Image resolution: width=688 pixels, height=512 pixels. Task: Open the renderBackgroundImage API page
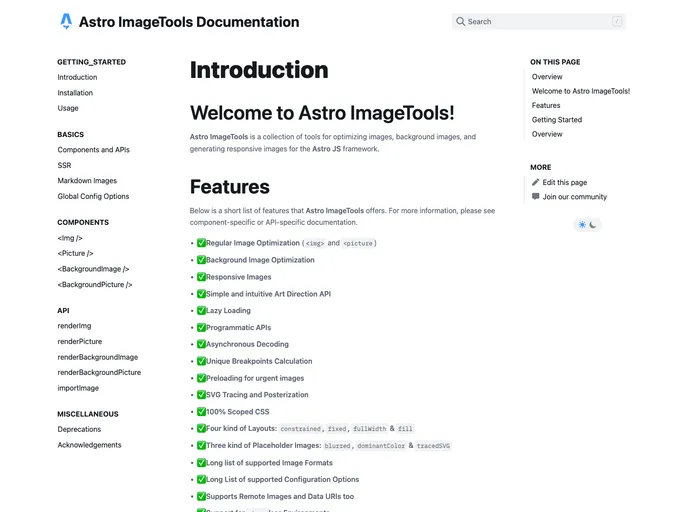tap(97, 357)
